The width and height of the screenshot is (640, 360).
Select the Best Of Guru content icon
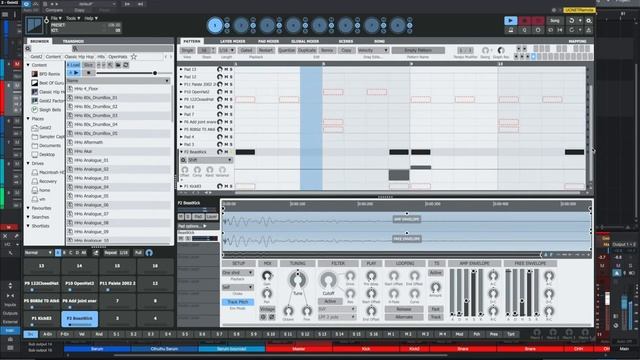[x=35, y=83]
